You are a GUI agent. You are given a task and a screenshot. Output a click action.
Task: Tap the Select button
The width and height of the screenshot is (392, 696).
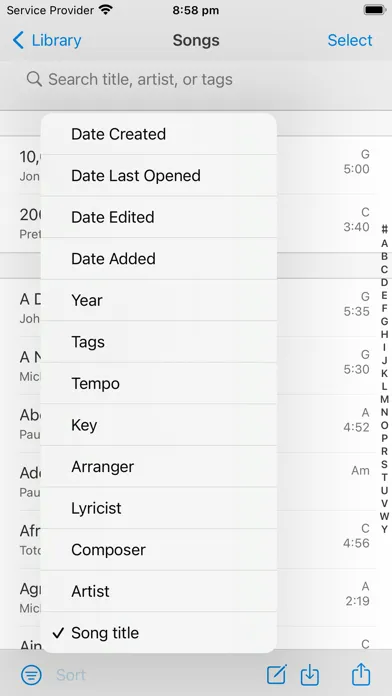coord(350,40)
